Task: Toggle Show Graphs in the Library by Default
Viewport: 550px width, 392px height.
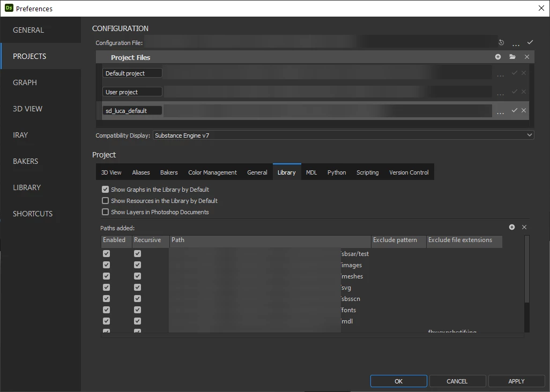Action: pyautogui.click(x=105, y=190)
